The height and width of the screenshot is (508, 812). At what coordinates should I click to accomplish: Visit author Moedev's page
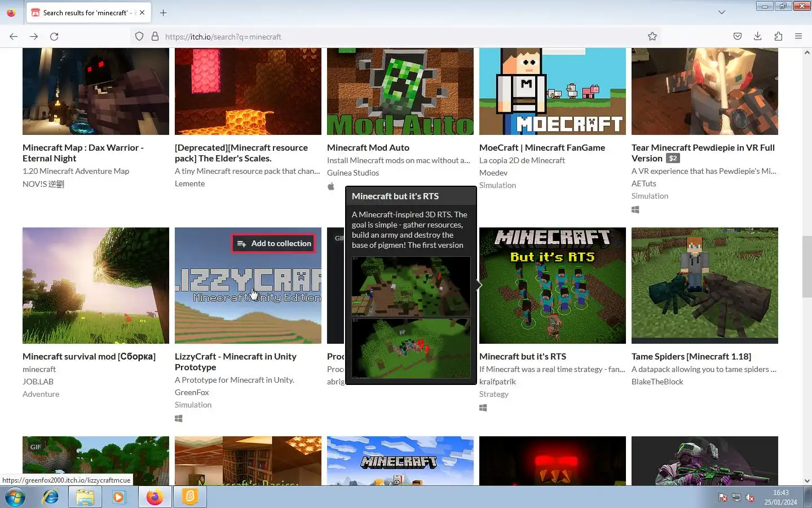[x=493, y=173]
